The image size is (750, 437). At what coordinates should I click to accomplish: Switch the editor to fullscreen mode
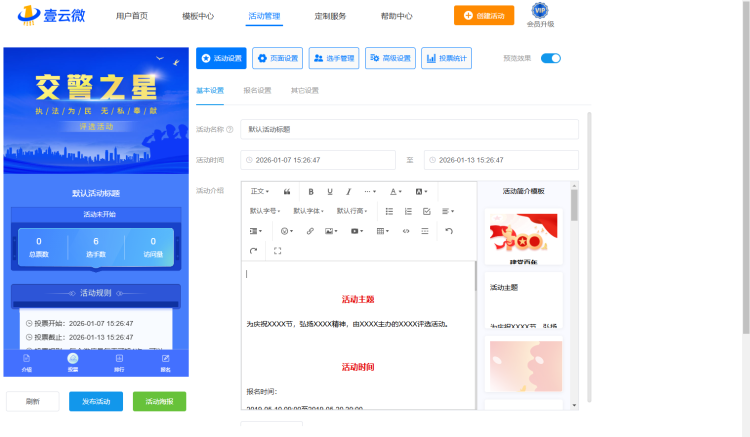[277, 251]
